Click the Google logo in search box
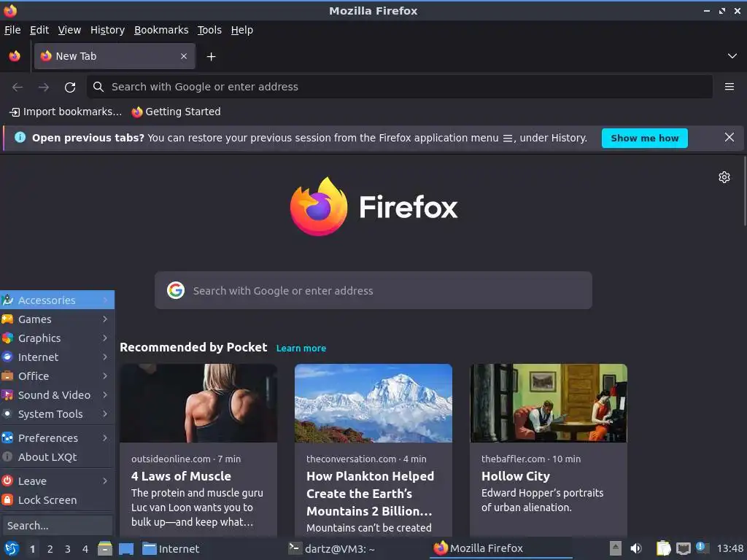 pyautogui.click(x=176, y=290)
